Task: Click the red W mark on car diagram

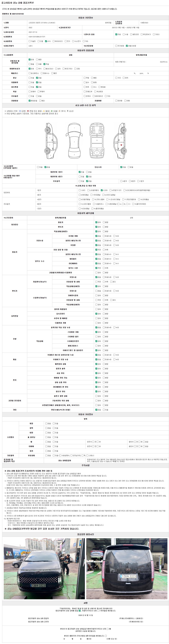Action: point(121,145)
